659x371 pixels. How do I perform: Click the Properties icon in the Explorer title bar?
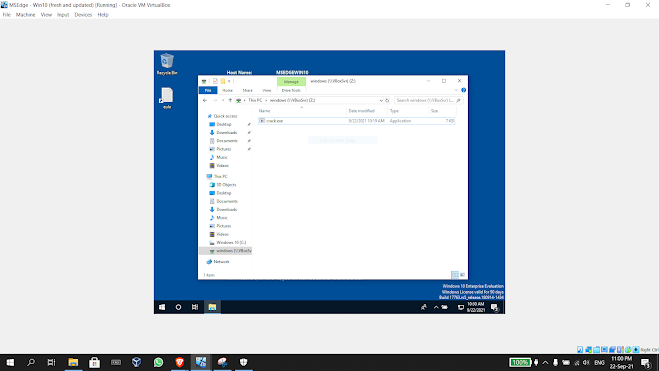point(215,81)
